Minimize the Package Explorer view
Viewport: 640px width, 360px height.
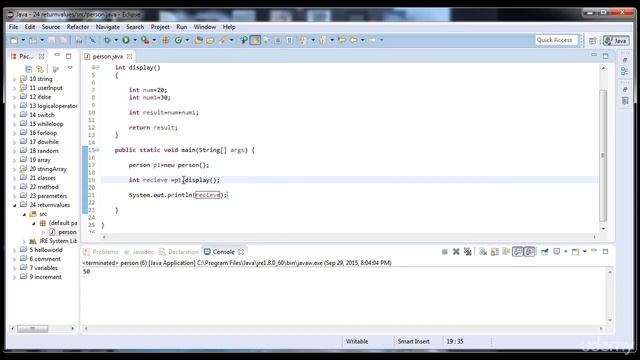[57, 55]
